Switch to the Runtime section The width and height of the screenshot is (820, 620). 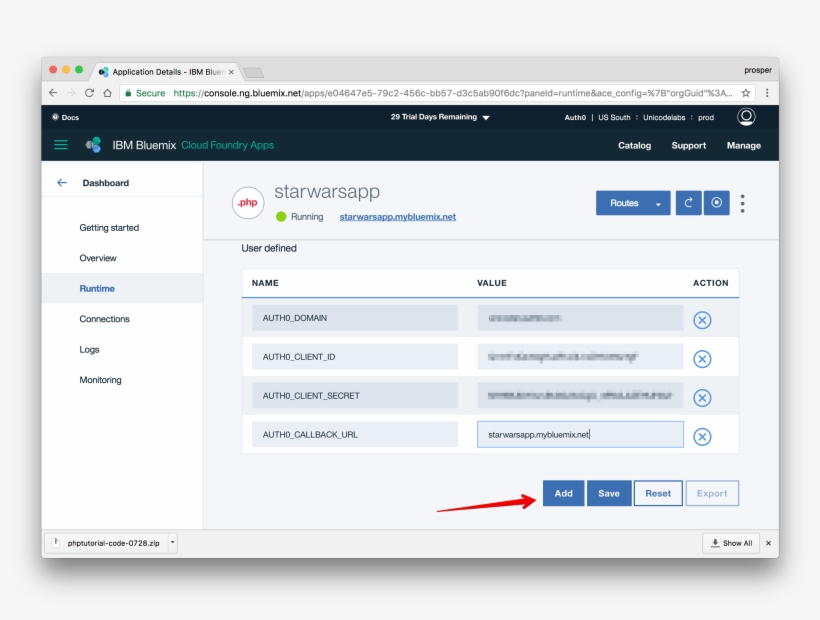pos(97,290)
